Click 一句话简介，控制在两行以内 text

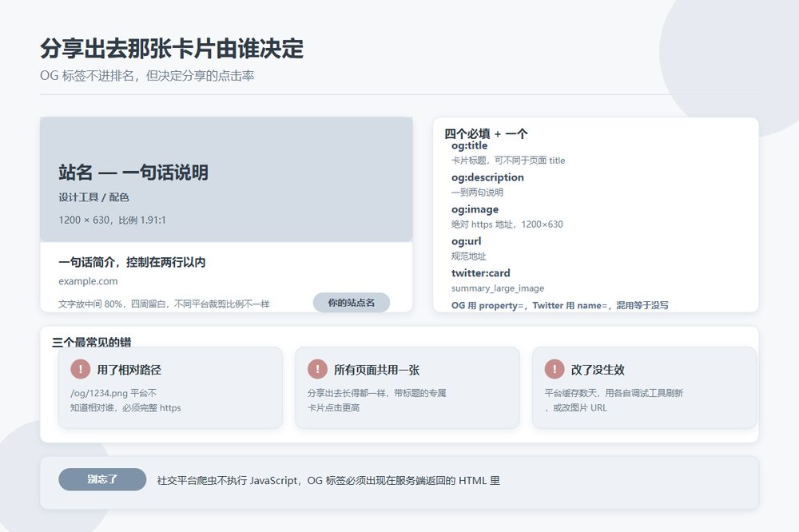pos(132,262)
